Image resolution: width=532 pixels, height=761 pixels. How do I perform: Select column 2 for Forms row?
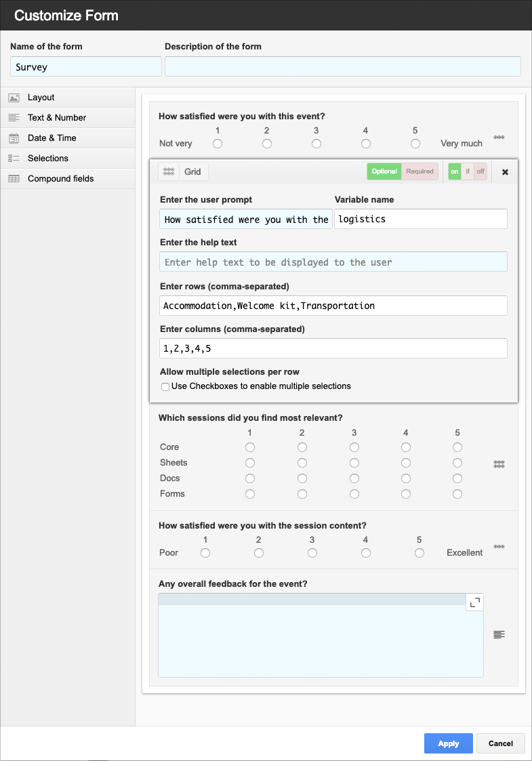(x=302, y=493)
